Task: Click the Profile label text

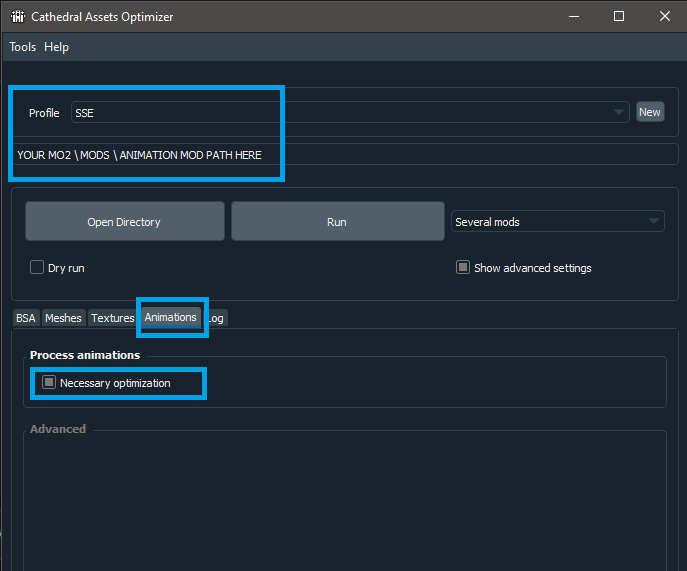Action: 44,113
